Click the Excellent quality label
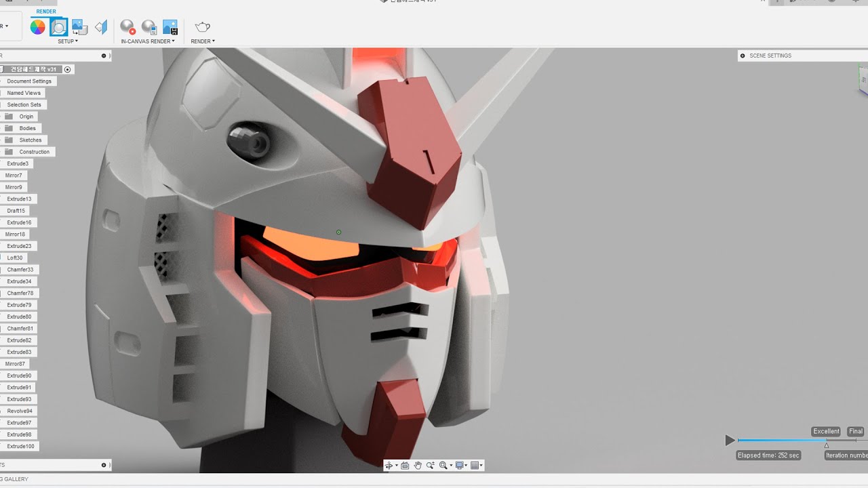 click(x=826, y=432)
